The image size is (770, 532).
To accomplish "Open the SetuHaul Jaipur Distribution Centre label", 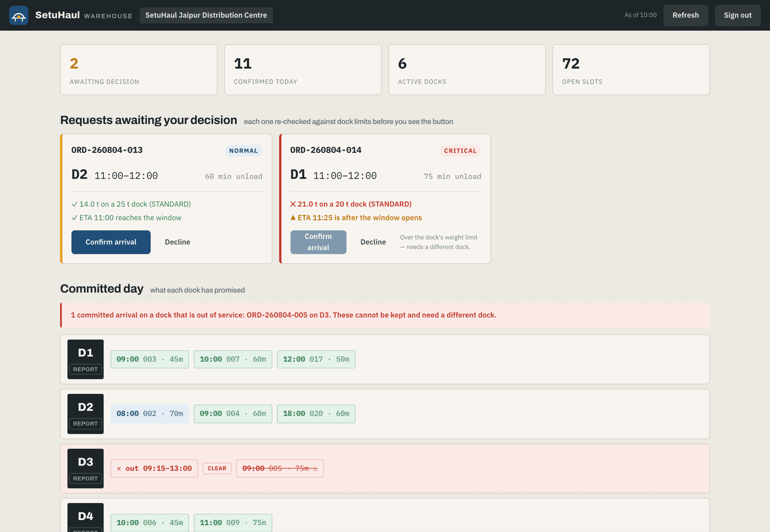I will 206,15.
